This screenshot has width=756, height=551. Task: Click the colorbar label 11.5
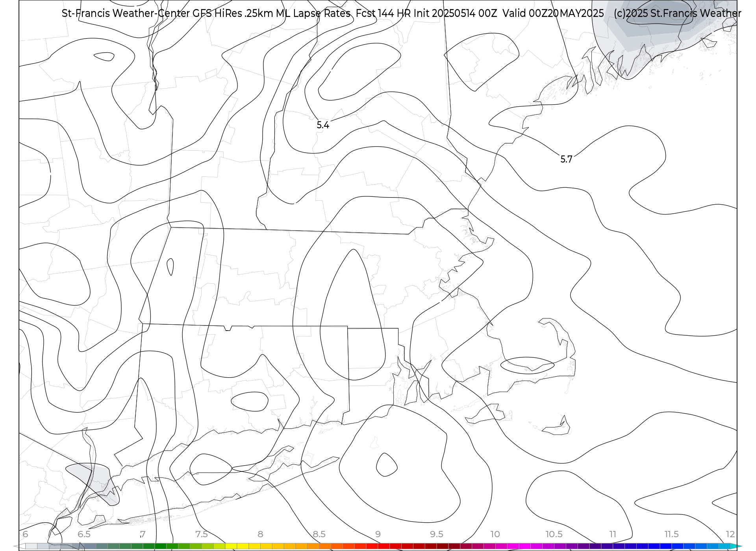tap(672, 534)
